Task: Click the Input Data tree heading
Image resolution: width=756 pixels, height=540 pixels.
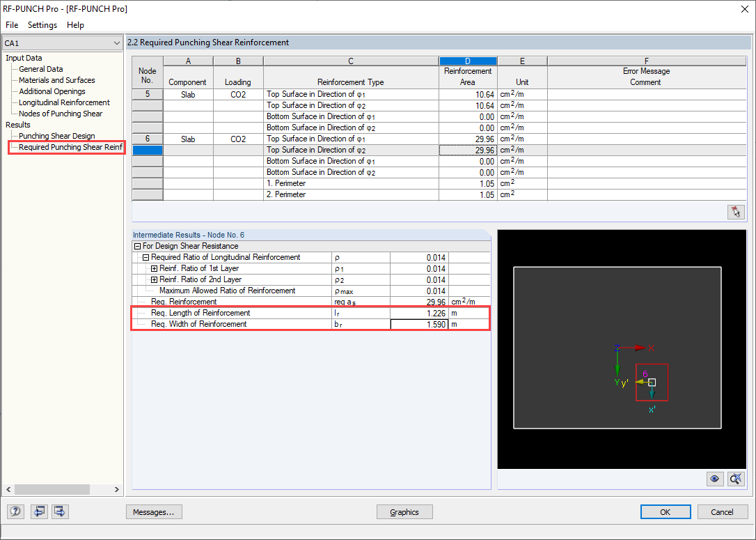Action: pyautogui.click(x=24, y=58)
